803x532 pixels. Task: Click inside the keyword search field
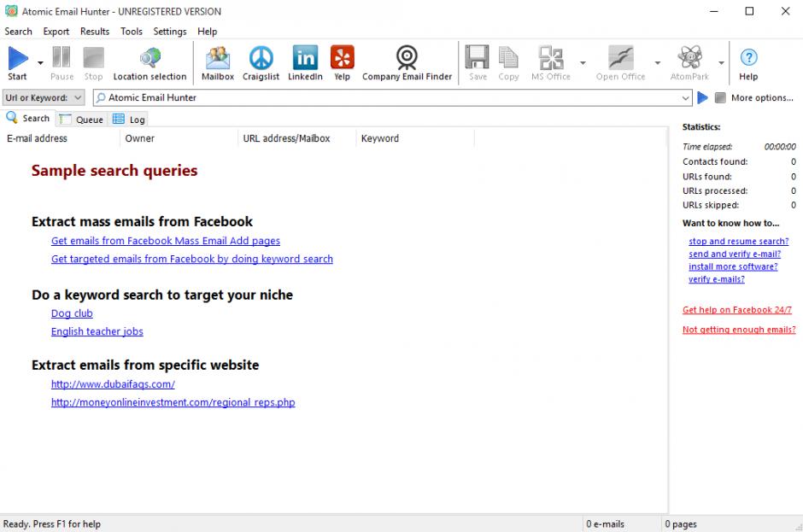point(384,98)
